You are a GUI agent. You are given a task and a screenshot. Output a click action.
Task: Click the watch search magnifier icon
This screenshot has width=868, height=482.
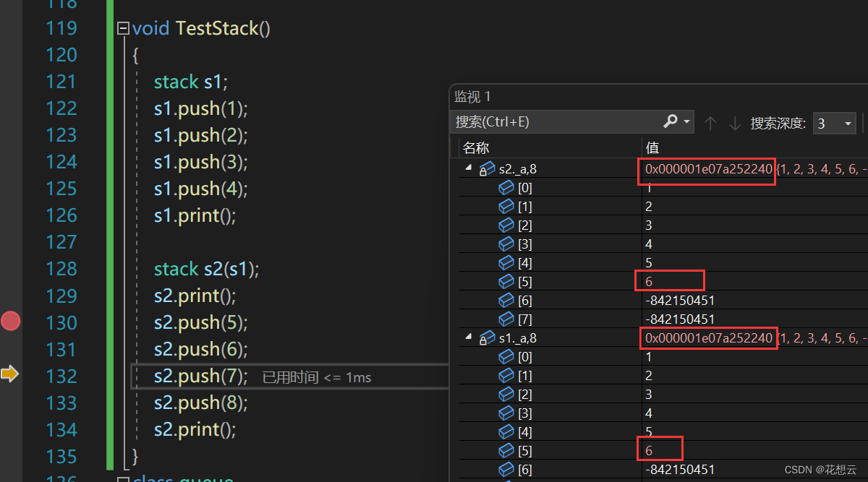671,122
